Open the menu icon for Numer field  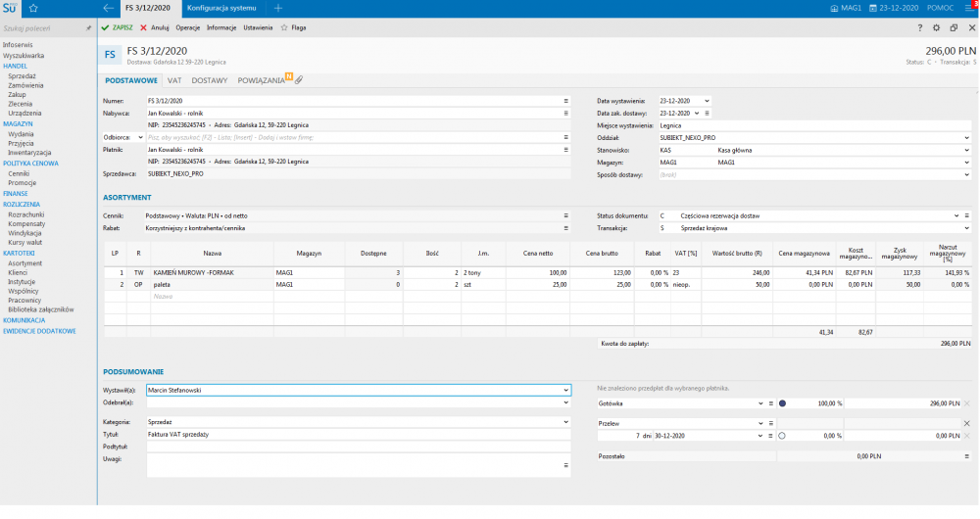(x=566, y=101)
